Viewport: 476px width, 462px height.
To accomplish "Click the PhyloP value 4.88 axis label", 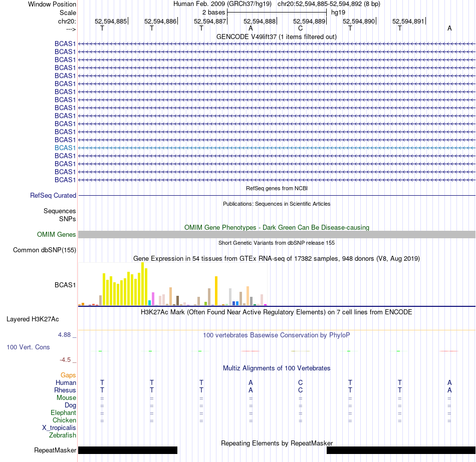I will pyautogui.click(x=64, y=334).
